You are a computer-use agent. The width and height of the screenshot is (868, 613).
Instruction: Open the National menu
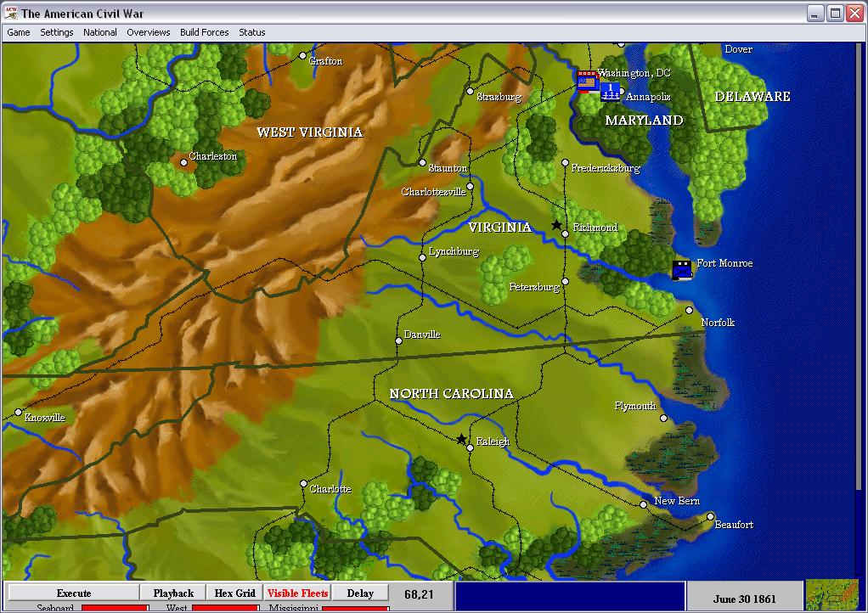(x=99, y=32)
